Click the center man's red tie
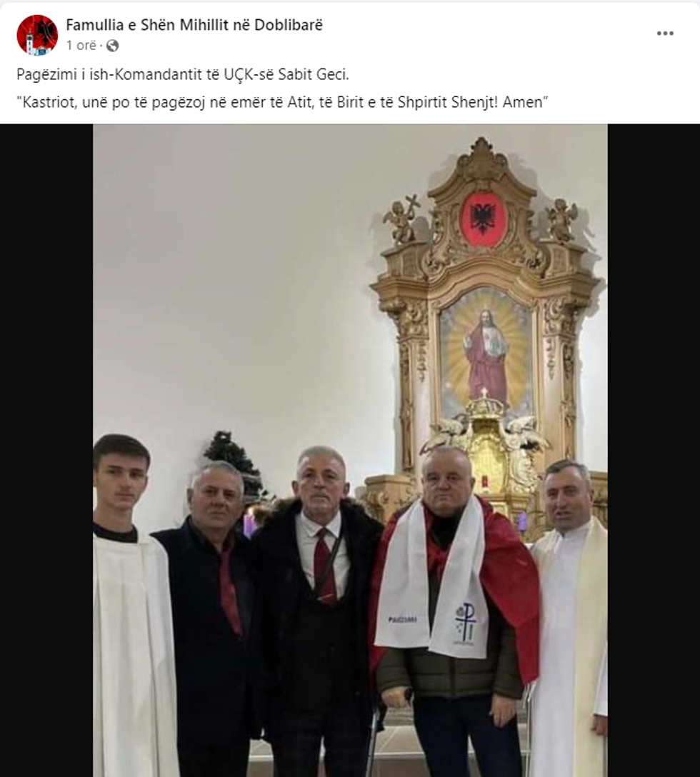 tap(325, 566)
